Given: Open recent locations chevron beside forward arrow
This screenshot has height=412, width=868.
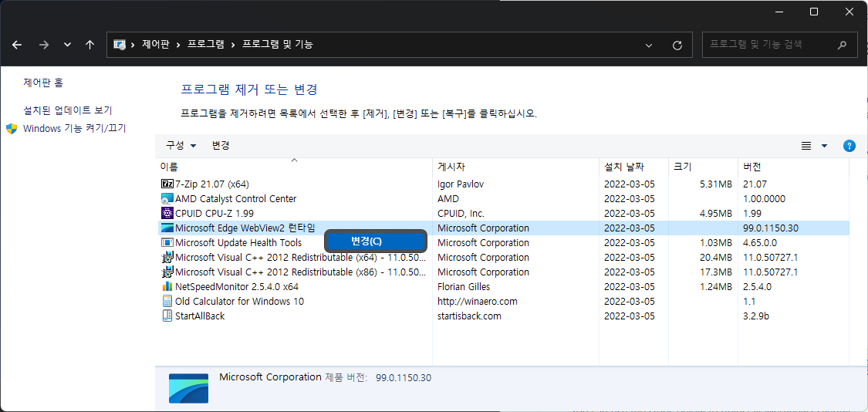Looking at the screenshot, I should [68, 45].
